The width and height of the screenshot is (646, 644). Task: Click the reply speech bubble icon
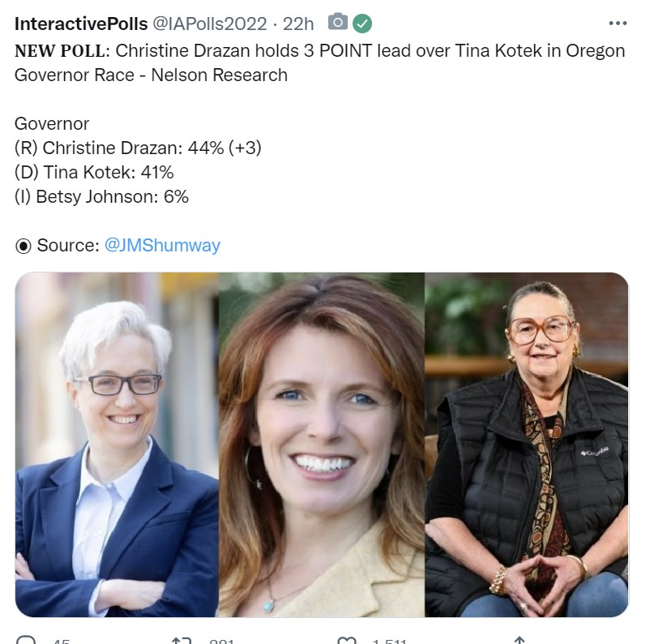tap(26, 640)
